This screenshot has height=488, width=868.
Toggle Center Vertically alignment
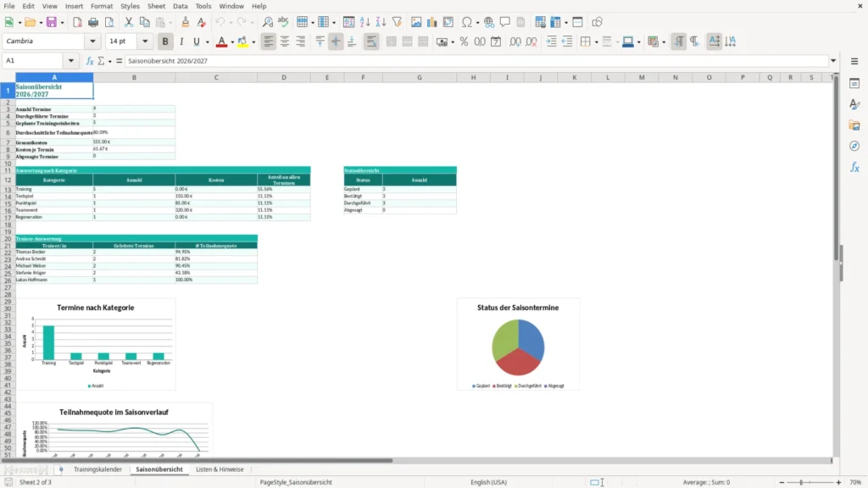coord(336,42)
